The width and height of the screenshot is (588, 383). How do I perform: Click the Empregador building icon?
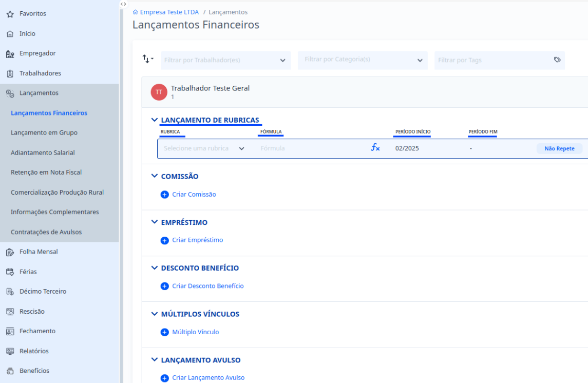10,53
